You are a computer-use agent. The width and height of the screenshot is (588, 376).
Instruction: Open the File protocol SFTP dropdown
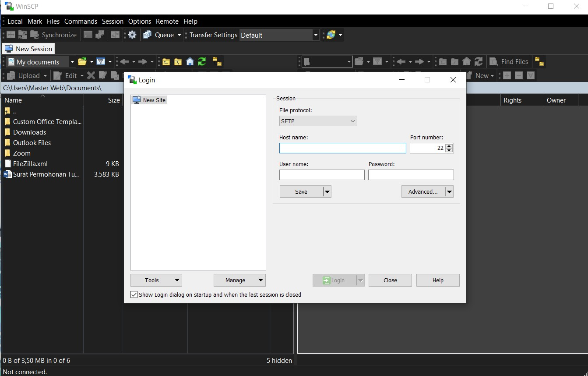tap(318, 121)
